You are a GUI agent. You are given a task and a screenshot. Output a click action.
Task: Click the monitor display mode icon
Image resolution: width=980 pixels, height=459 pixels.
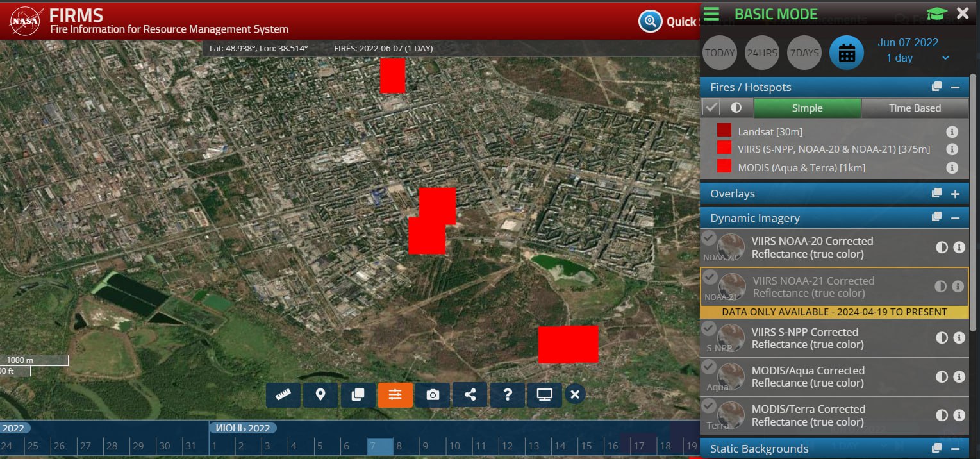(x=545, y=395)
